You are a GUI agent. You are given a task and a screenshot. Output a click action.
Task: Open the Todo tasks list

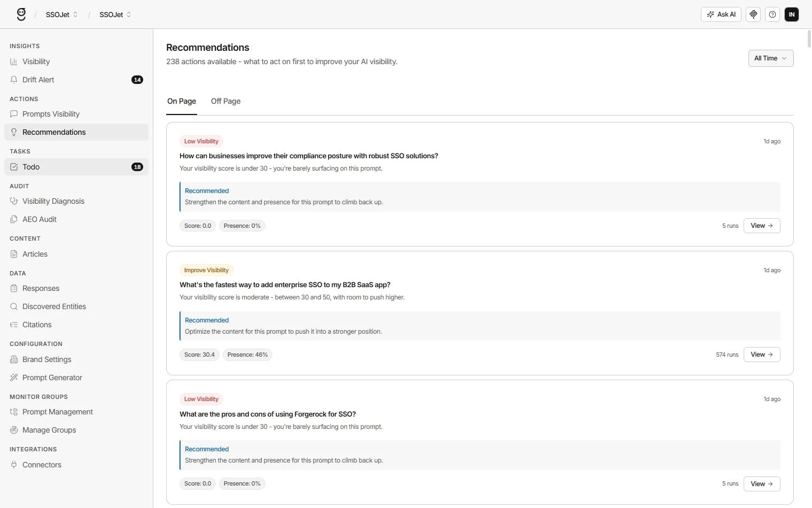point(76,167)
